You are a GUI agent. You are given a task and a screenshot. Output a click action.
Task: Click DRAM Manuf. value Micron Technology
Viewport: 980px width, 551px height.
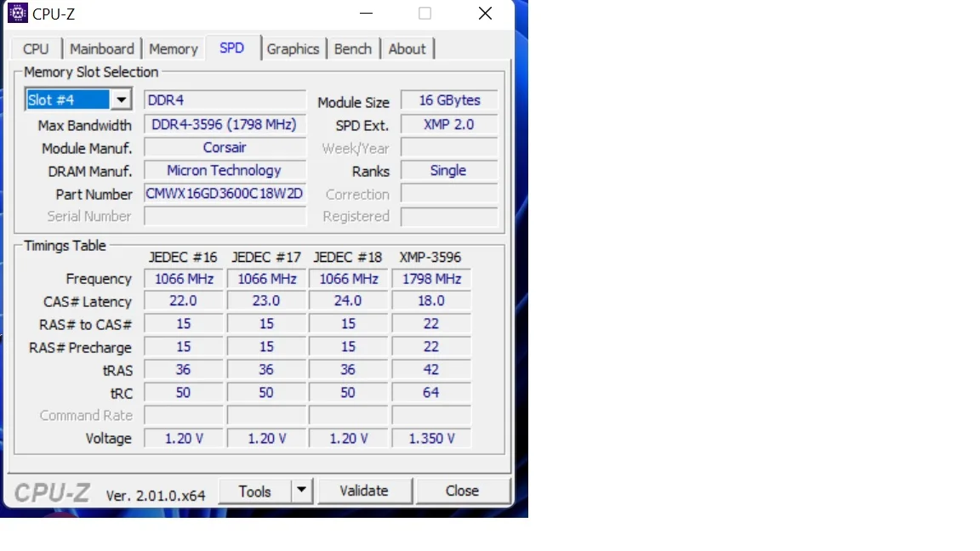pyautogui.click(x=225, y=171)
